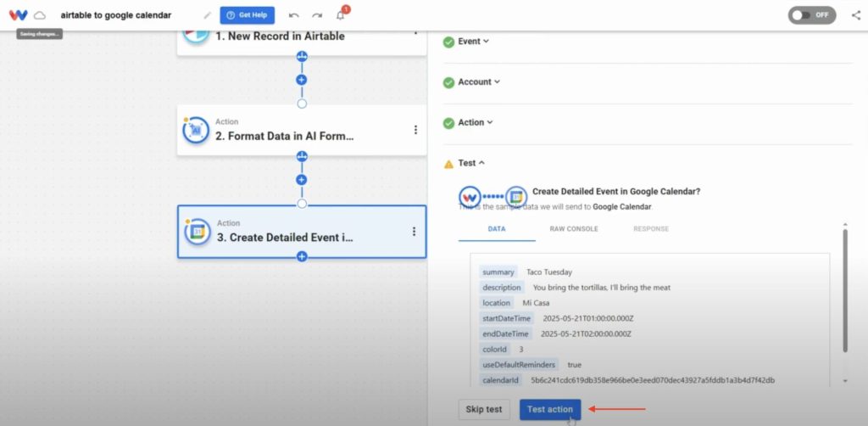Switch to the DATA tab
This screenshot has width=868, height=426.
(x=497, y=229)
